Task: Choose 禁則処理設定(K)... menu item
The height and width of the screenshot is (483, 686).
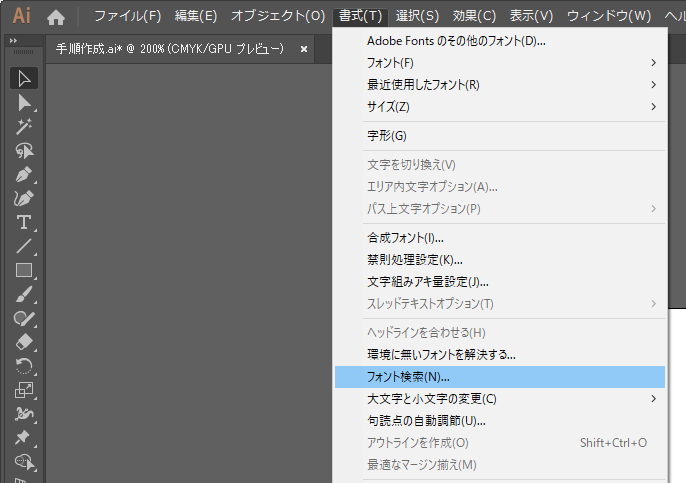Action: [500, 260]
